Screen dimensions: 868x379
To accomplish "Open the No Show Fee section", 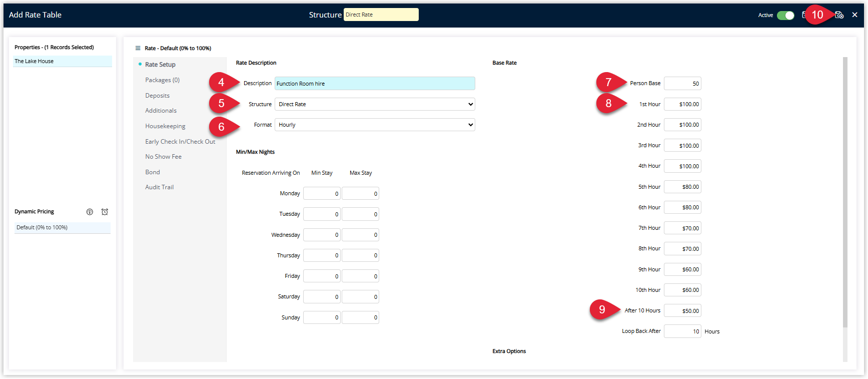I will [163, 157].
